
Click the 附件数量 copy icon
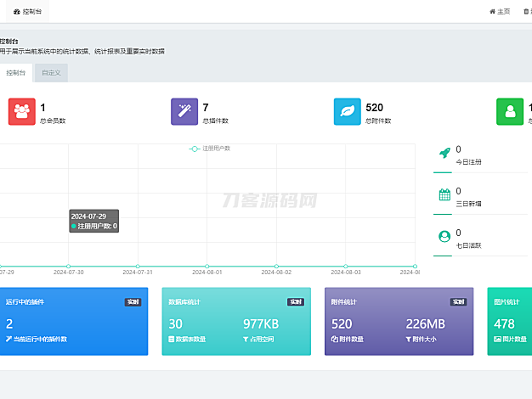[334, 339]
